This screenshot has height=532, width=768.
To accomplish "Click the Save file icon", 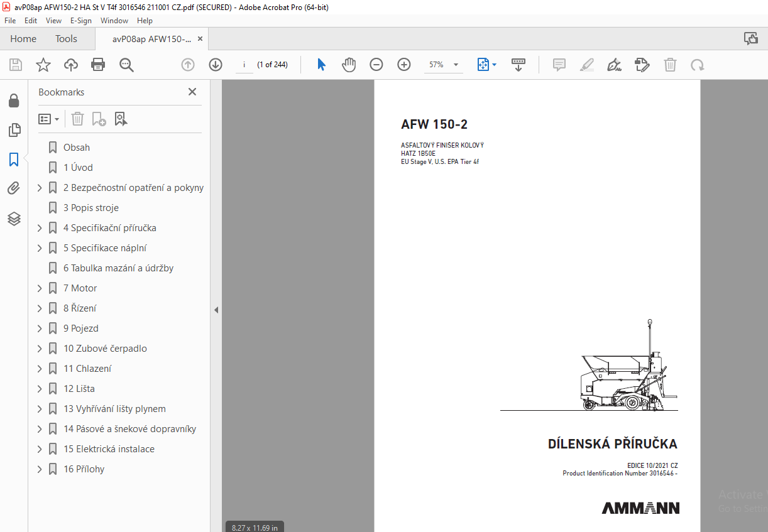I will (x=16, y=65).
